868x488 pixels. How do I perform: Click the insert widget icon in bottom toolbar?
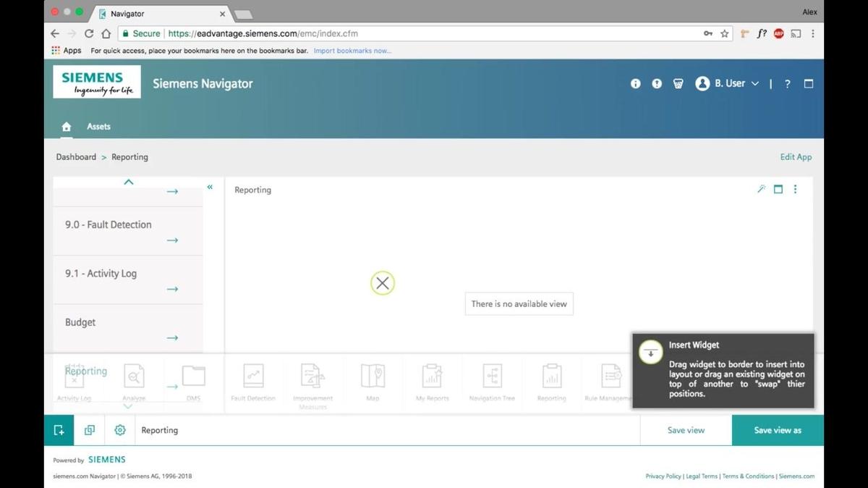[x=59, y=430]
